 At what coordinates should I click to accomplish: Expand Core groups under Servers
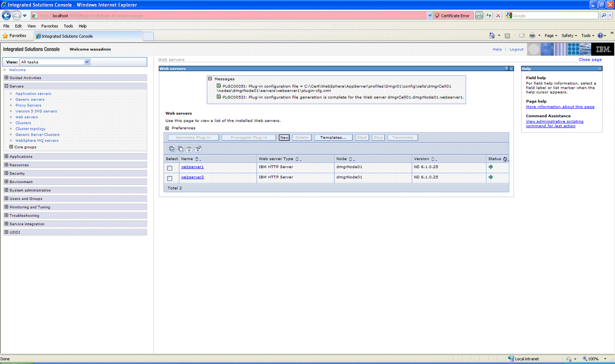(11, 147)
